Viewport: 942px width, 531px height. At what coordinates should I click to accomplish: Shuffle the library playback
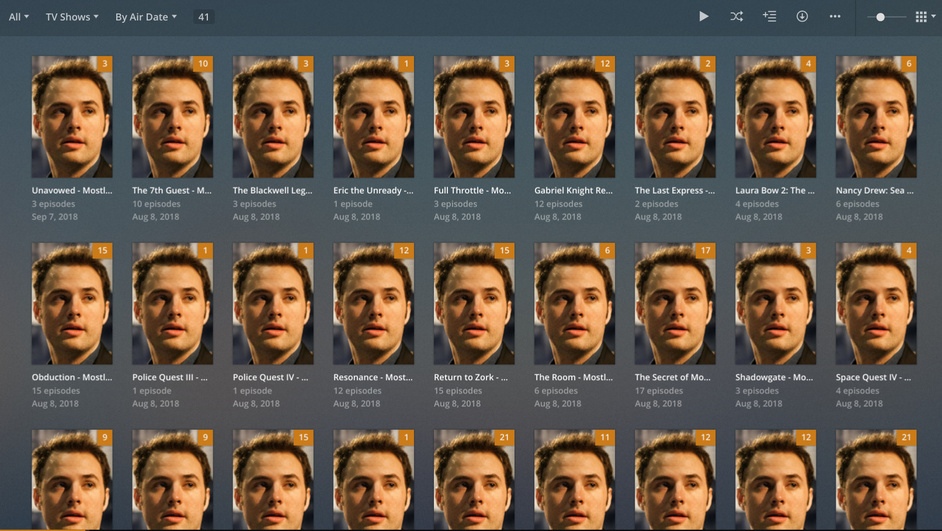click(737, 16)
